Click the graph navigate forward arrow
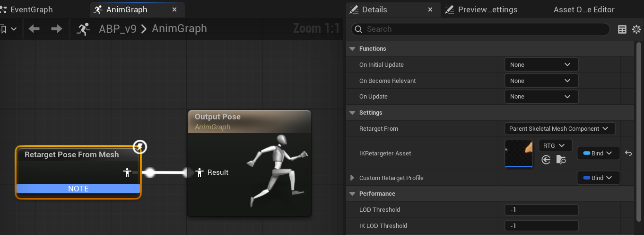Screen dimensions: 644x235 pyautogui.click(x=57, y=29)
